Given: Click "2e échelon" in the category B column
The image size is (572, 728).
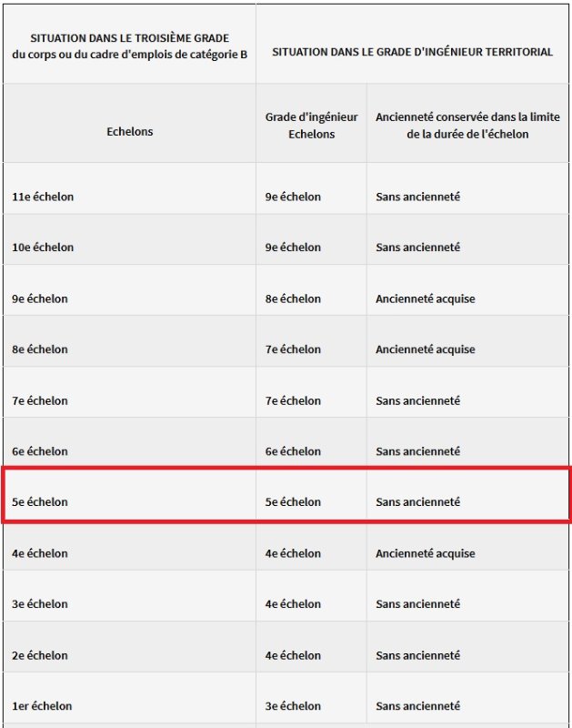Looking at the screenshot, I should [x=40, y=655].
